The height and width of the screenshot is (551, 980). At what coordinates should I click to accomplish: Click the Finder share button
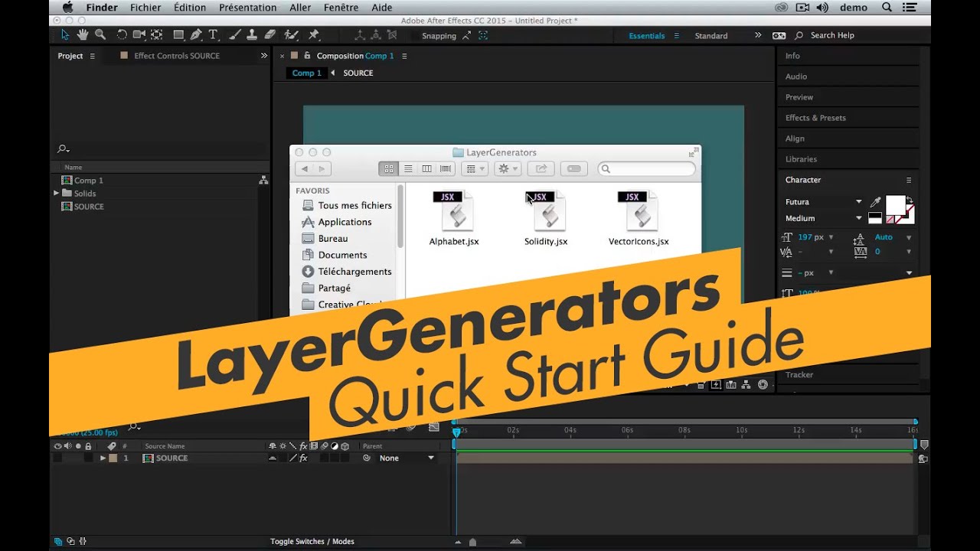coord(541,168)
